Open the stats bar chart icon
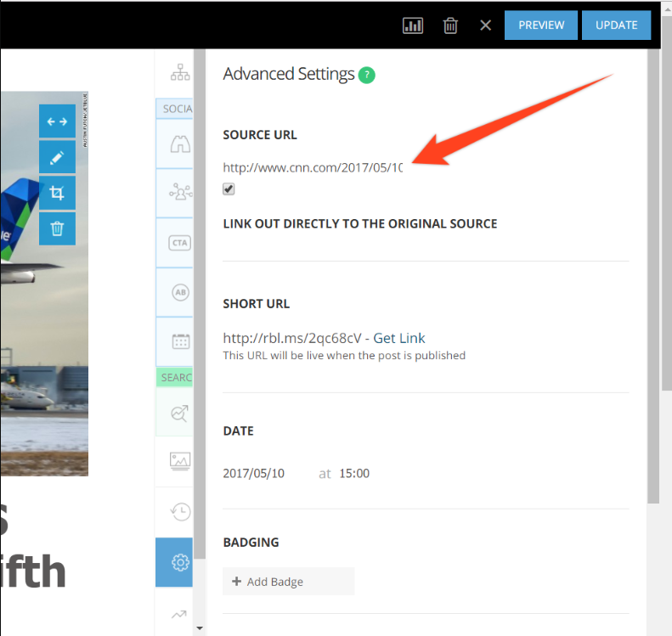The width and height of the screenshot is (672, 636). (413, 25)
